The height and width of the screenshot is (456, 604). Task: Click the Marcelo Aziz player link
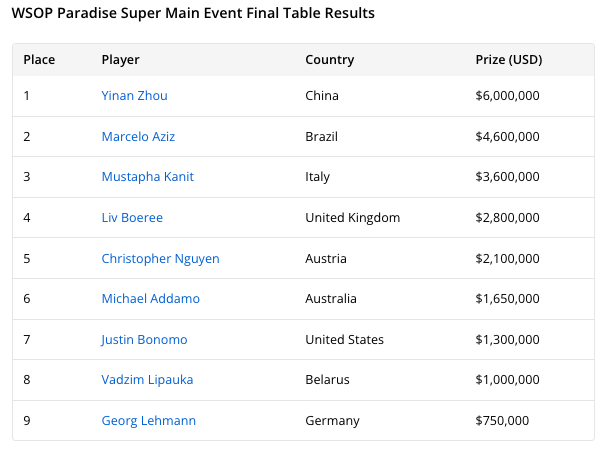click(x=138, y=136)
